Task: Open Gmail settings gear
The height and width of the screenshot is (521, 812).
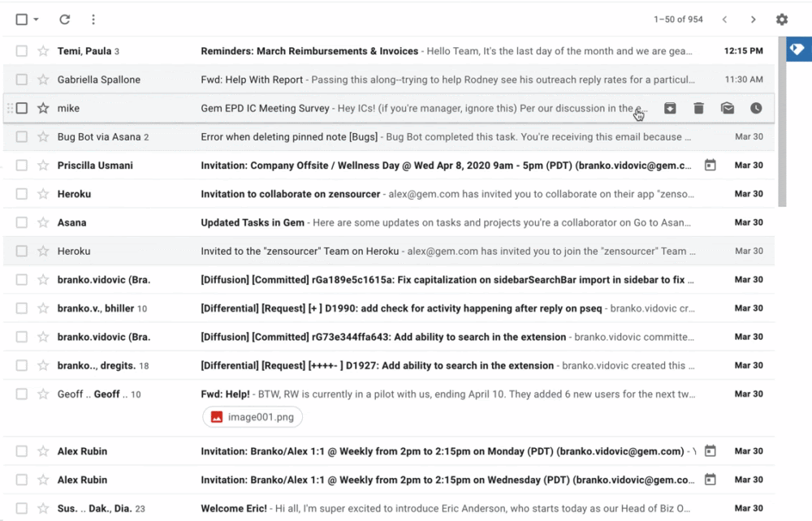Action: pyautogui.click(x=781, y=19)
